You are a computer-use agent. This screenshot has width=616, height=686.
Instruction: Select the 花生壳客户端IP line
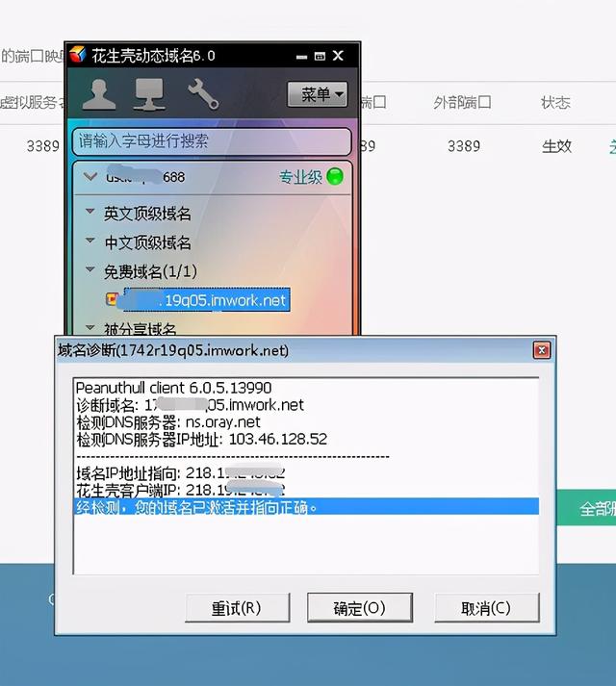[x=180, y=491]
